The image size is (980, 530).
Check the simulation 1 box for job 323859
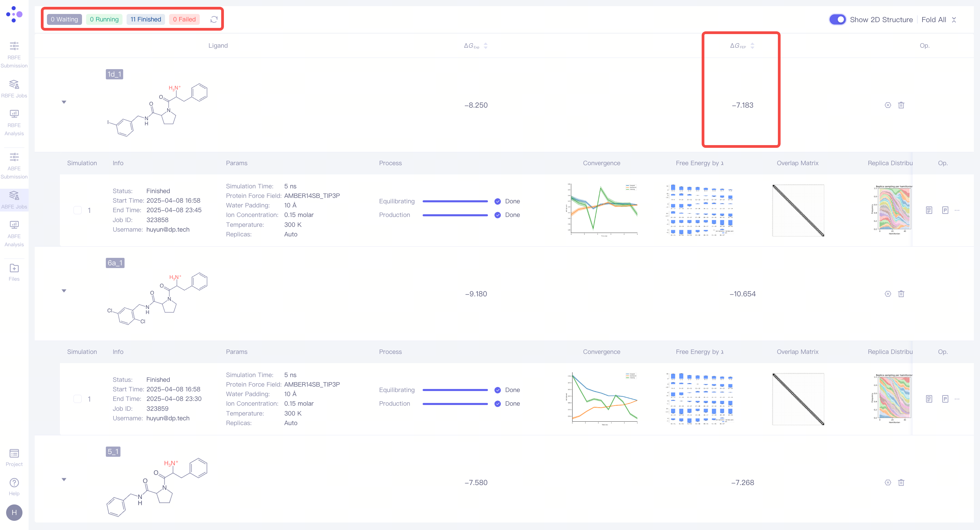78,399
